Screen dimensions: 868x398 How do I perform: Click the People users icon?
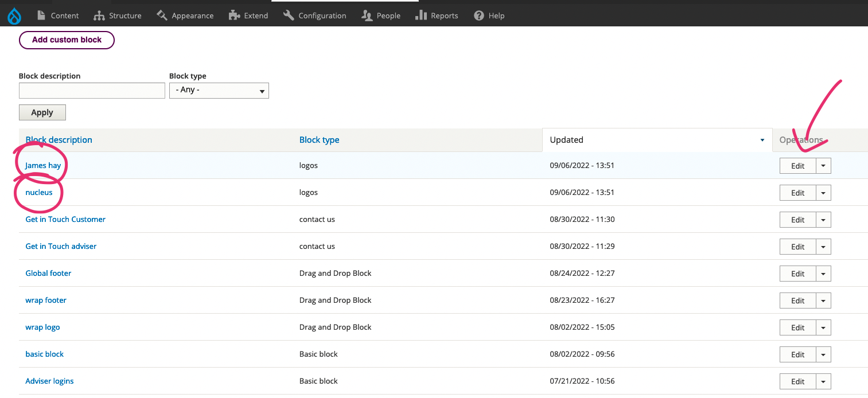367,15
